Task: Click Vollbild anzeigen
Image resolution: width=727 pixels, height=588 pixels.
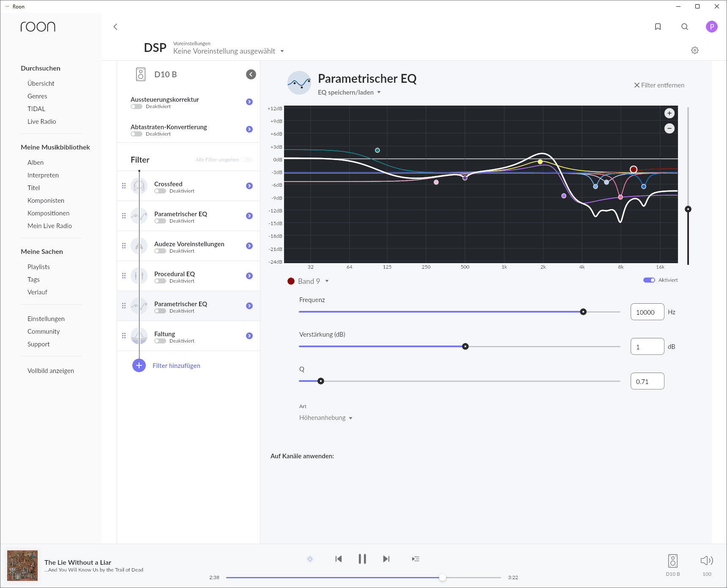Action: coord(51,371)
